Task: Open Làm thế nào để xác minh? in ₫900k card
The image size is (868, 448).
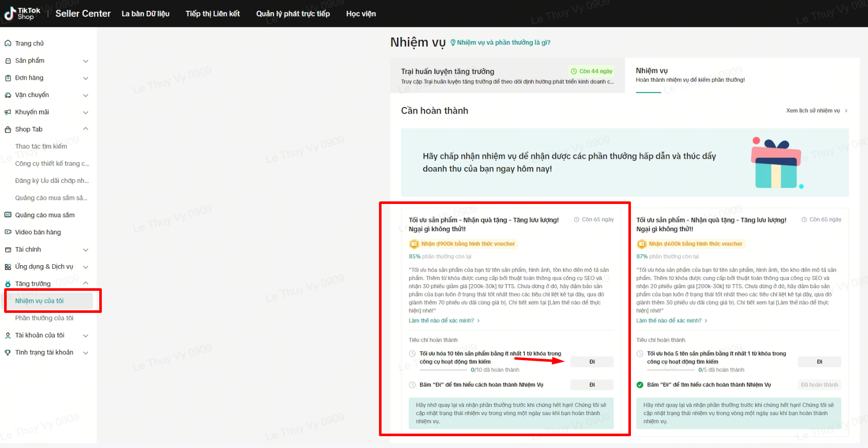Action: click(x=444, y=321)
